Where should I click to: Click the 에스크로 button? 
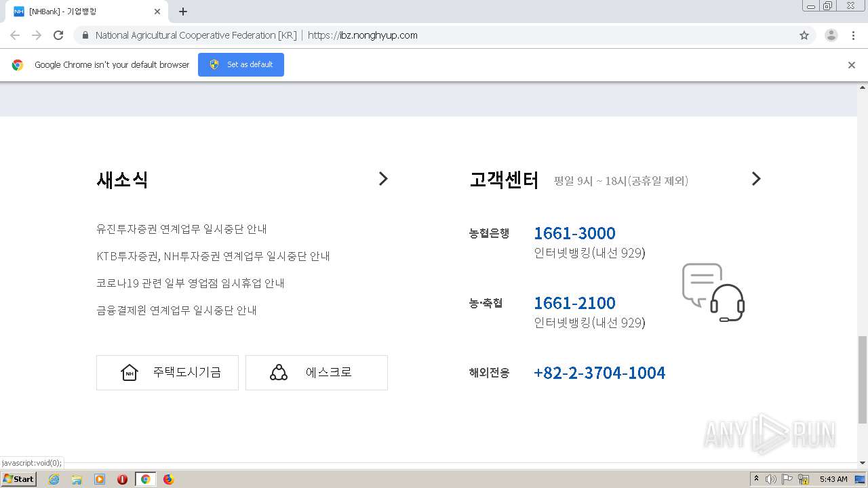pyautogui.click(x=317, y=373)
